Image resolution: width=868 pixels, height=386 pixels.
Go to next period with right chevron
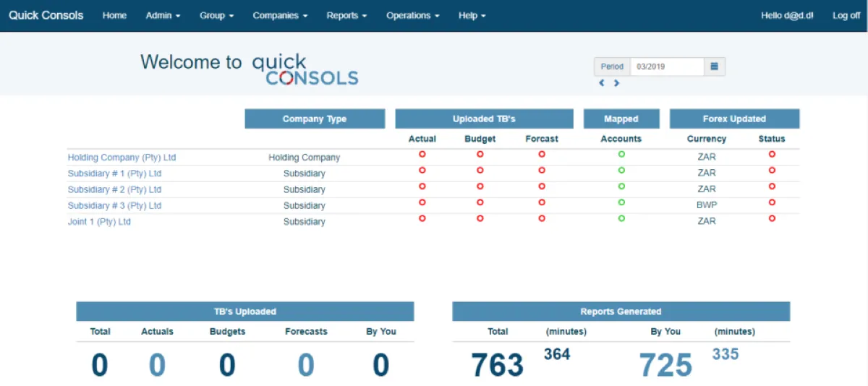click(616, 83)
